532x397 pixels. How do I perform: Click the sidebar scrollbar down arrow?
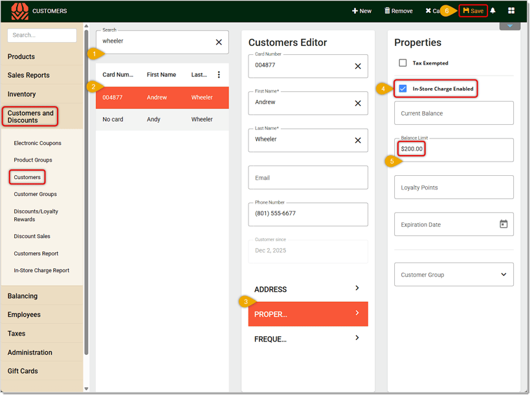point(87,389)
